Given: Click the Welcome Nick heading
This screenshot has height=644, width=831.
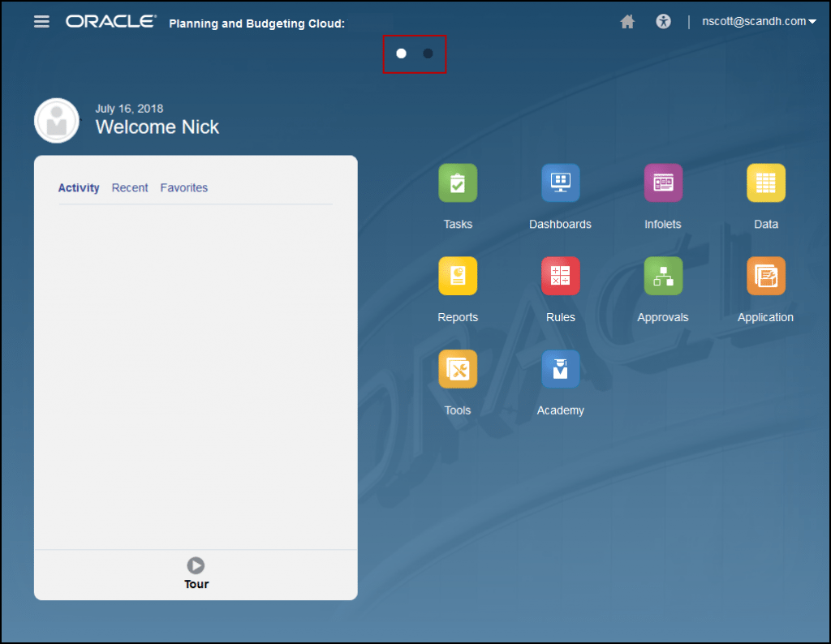Looking at the screenshot, I should (x=157, y=127).
